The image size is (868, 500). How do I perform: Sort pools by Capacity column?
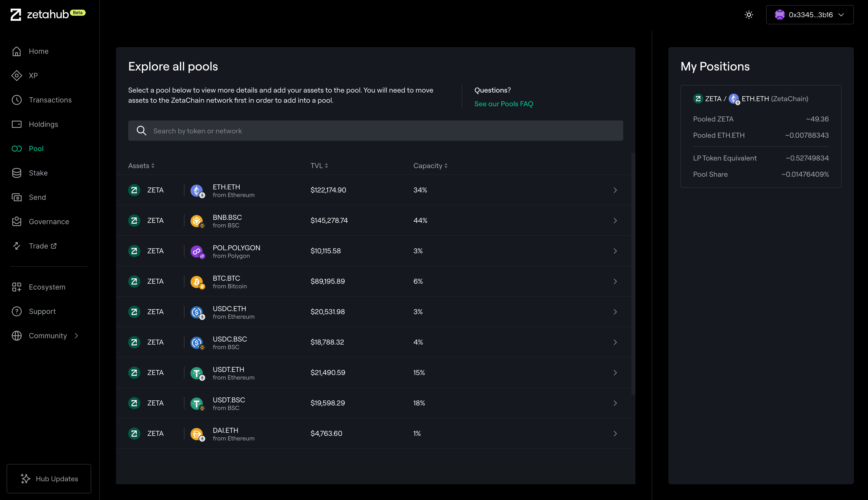click(430, 166)
